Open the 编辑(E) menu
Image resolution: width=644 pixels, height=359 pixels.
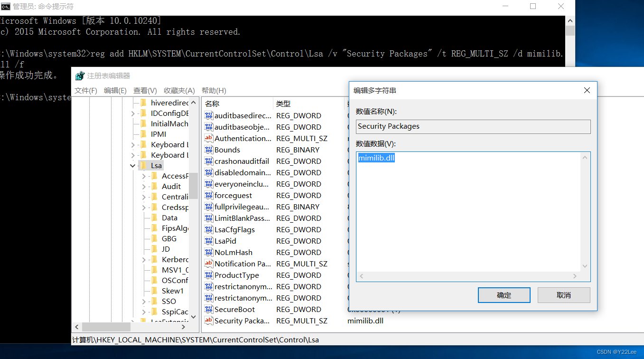(115, 90)
